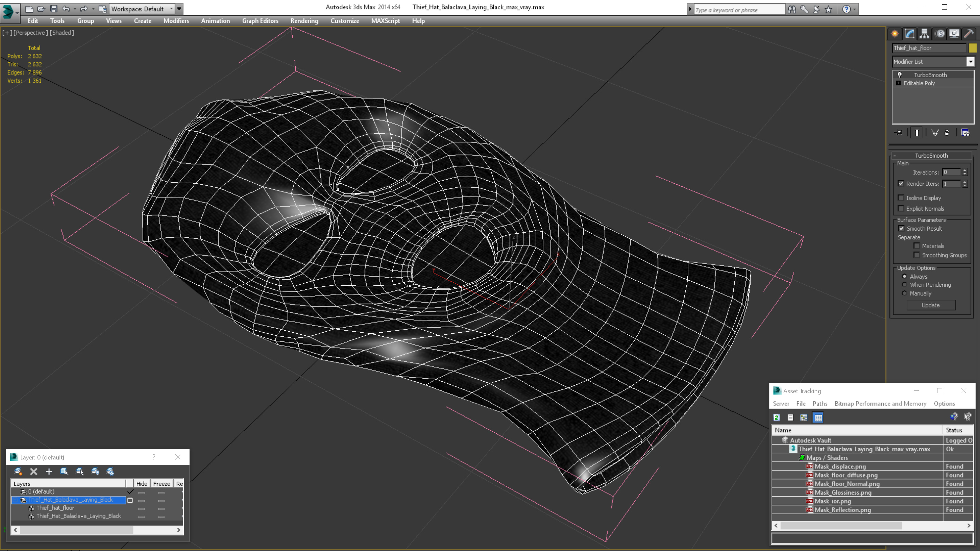Open the Utilities hammer panel icon

[968, 34]
